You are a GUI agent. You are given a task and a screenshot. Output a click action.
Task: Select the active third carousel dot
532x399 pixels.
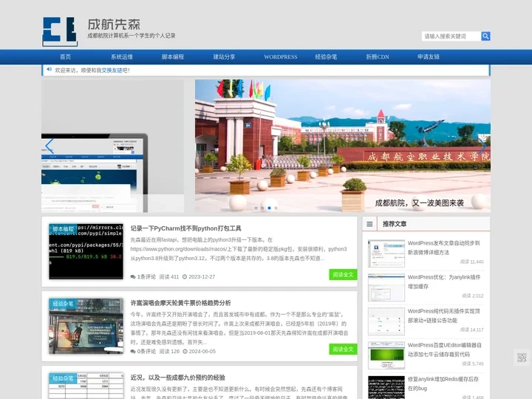[270, 208]
